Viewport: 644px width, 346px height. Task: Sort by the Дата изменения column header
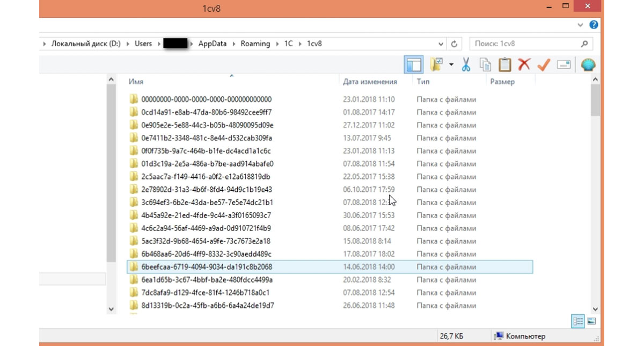(x=370, y=82)
